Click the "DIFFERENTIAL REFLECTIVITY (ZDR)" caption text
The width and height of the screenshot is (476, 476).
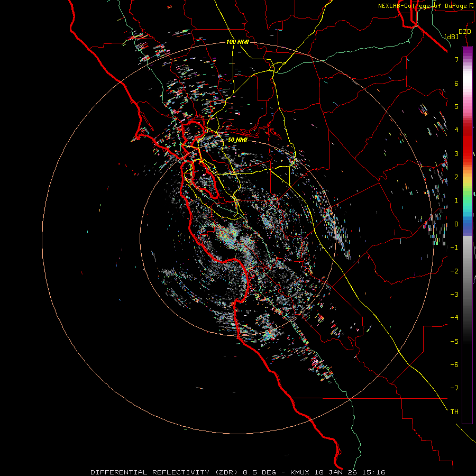pos(166,472)
